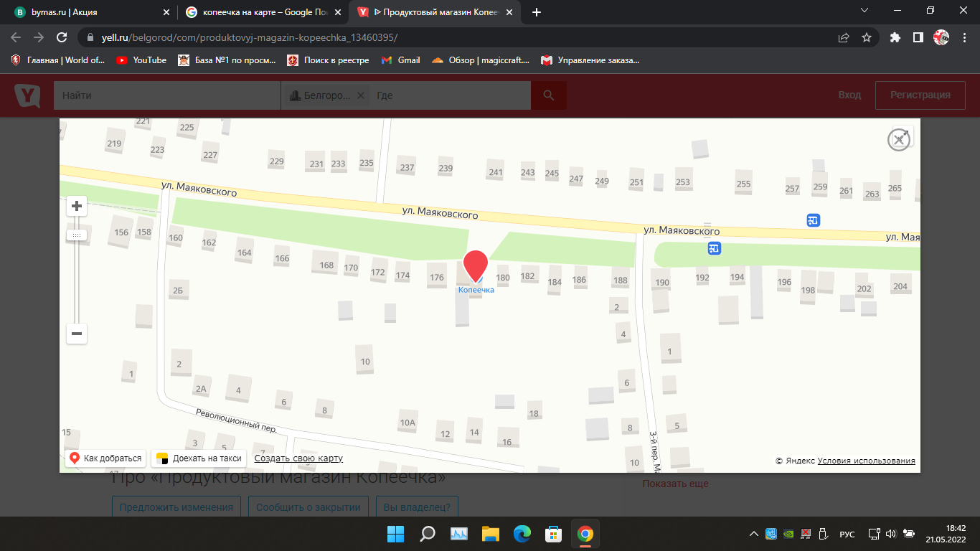Open the Chrome extensions puzzle icon

(895, 37)
